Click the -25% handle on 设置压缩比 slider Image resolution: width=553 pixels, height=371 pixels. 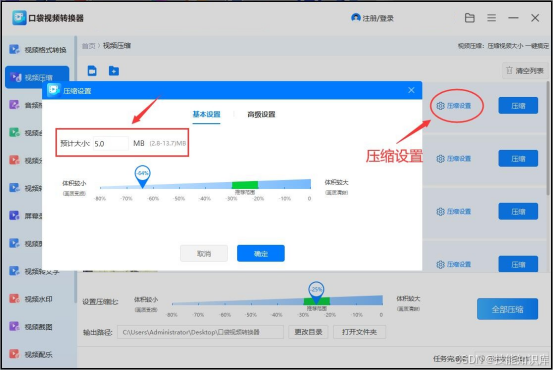(316, 292)
